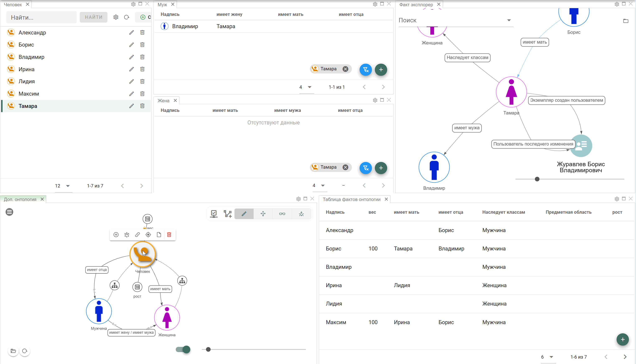This screenshot has height=364, width=636.
Task: Click the link icon in node toolbar
Action: tap(137, 235)
